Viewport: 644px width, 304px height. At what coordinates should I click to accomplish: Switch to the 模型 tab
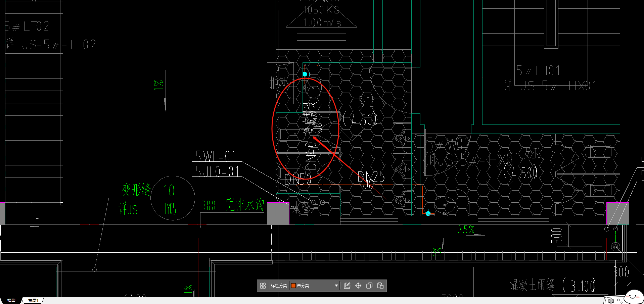click(11, 300)
